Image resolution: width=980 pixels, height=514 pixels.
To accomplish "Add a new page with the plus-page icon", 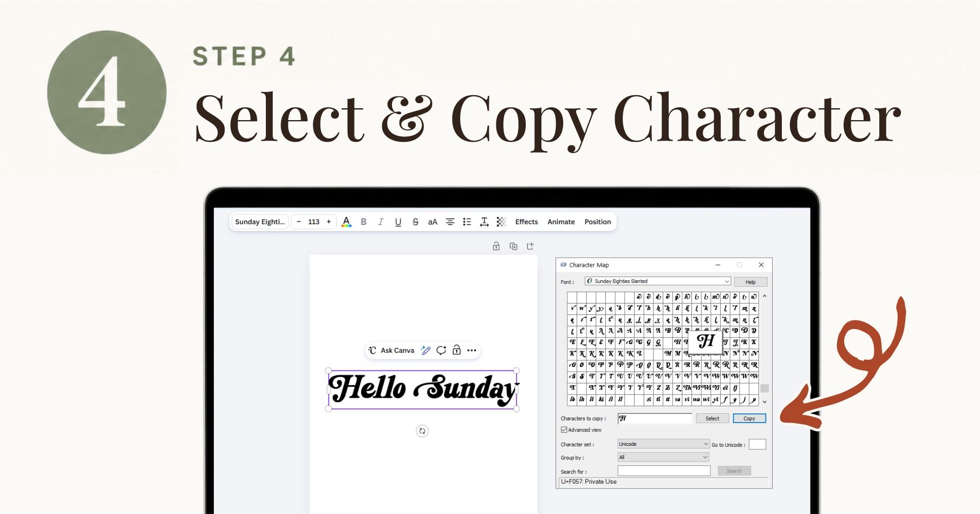I will point(531,246).
